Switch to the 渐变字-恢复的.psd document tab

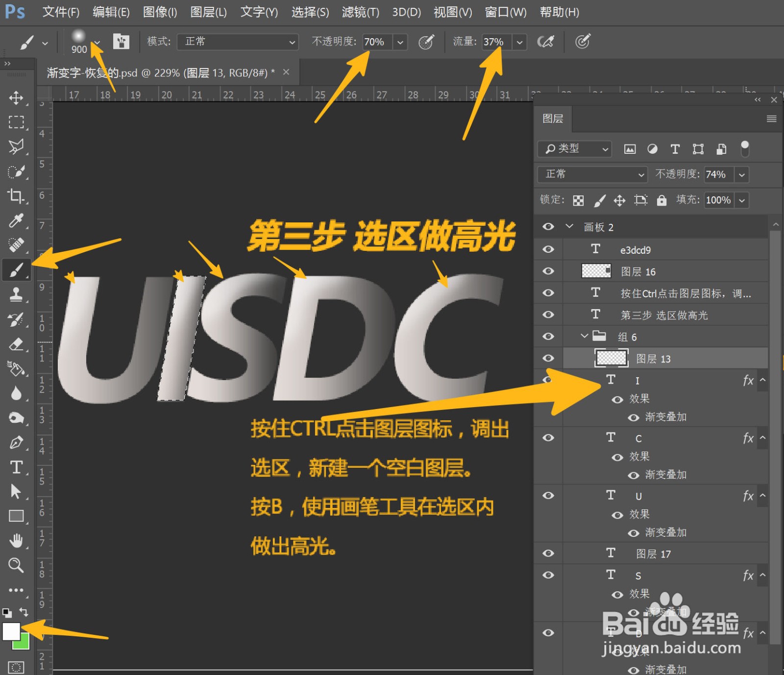157,72
